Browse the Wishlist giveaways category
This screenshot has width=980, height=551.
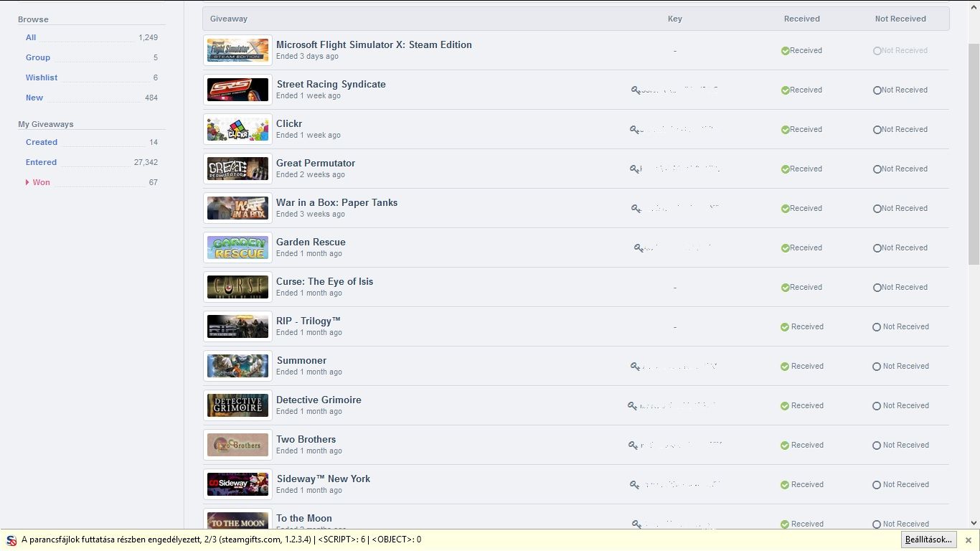(x=42, y=77)
